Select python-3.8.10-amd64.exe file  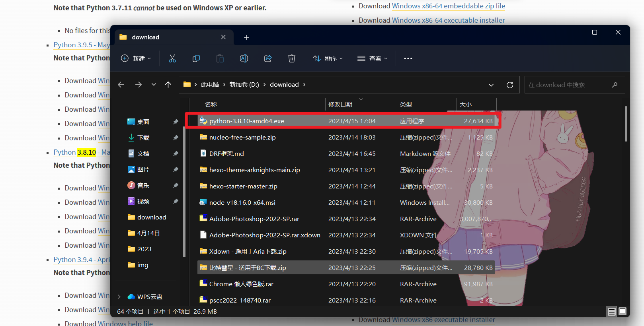246,121
